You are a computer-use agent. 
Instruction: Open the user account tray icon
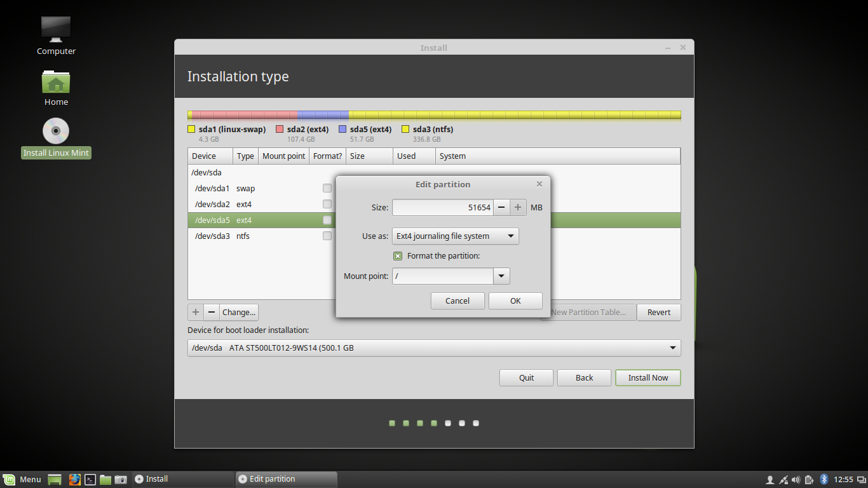click(x=770, y=480)
